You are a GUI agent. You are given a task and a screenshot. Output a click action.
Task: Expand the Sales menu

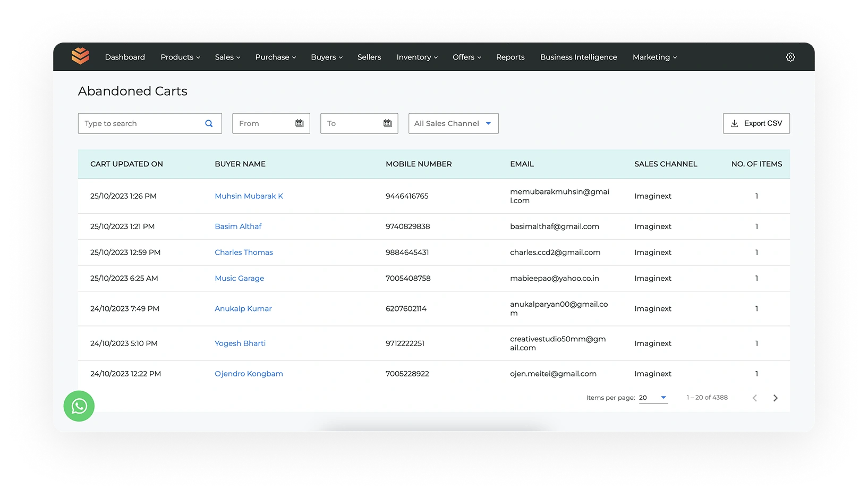point(228,57)
